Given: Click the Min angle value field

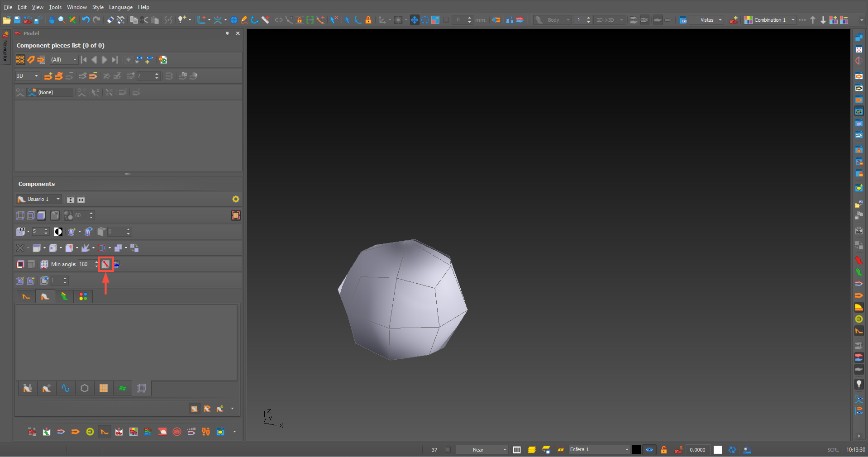Looking at the screenshot, I should [85, 264].
